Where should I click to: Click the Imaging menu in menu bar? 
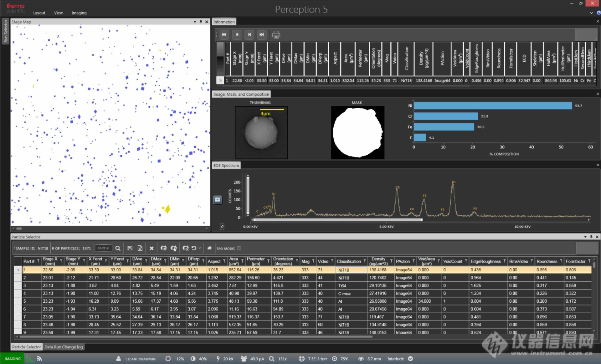(79, 13)
